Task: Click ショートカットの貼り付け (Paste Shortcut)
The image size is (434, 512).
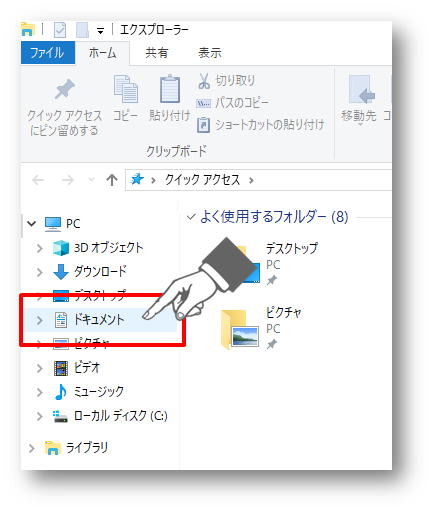Action: (260, 125)
